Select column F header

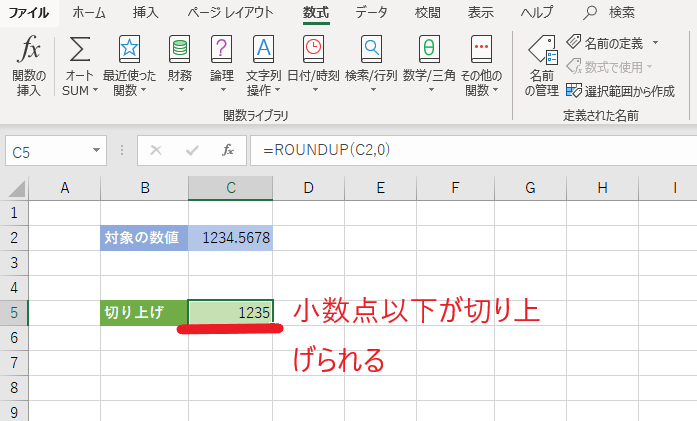[455, 188]
